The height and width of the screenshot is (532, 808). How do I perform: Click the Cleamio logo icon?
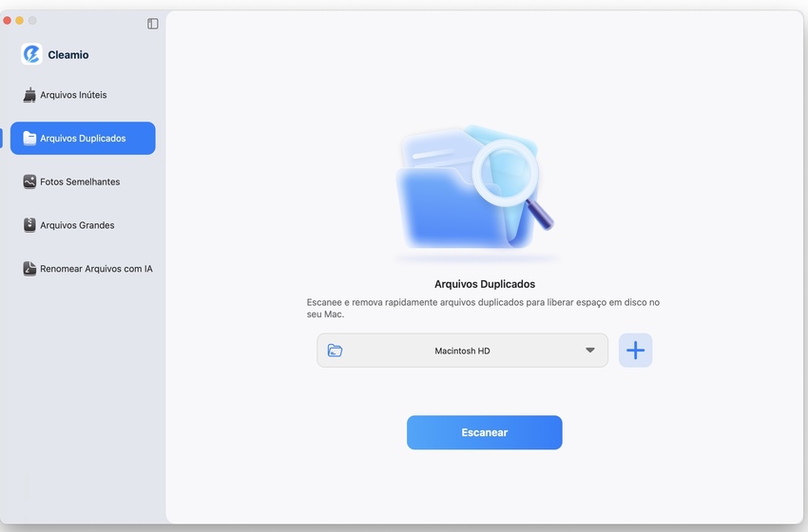click(x=31, y=54)
